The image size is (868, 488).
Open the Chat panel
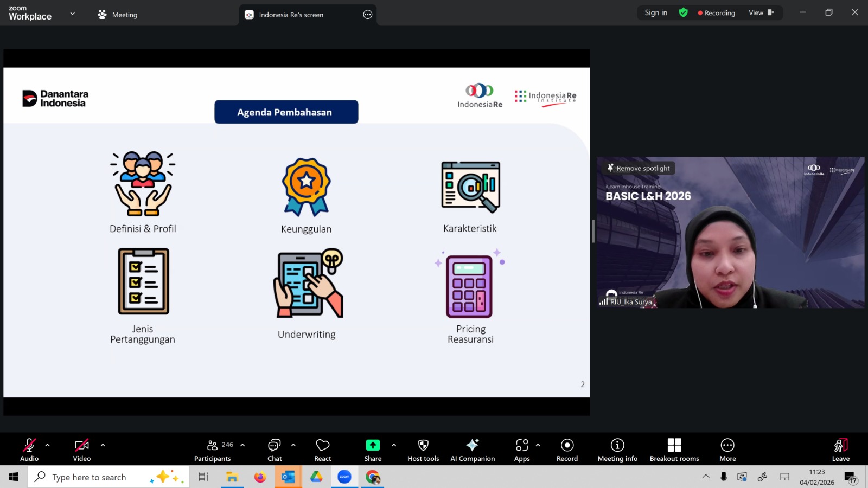tap(275, 450)
